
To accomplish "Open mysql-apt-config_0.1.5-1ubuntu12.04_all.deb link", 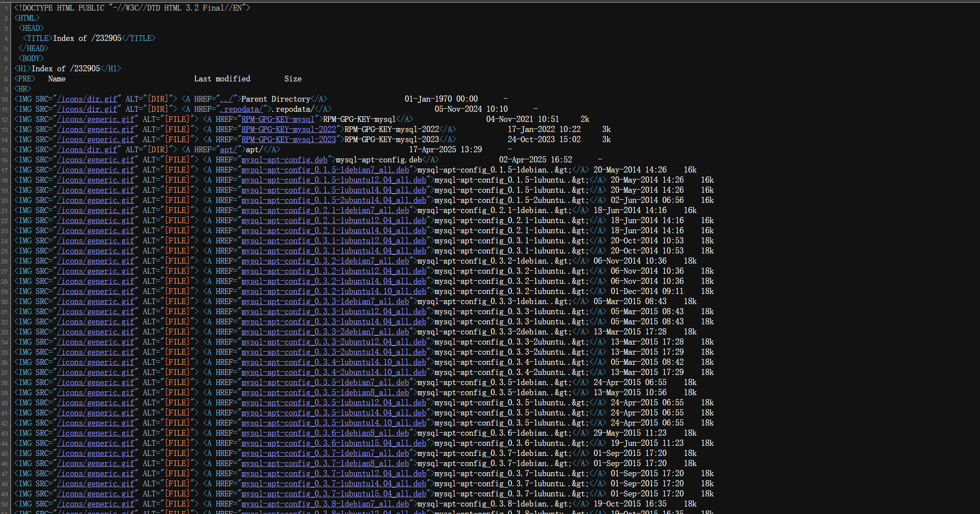I will point(334,180).
